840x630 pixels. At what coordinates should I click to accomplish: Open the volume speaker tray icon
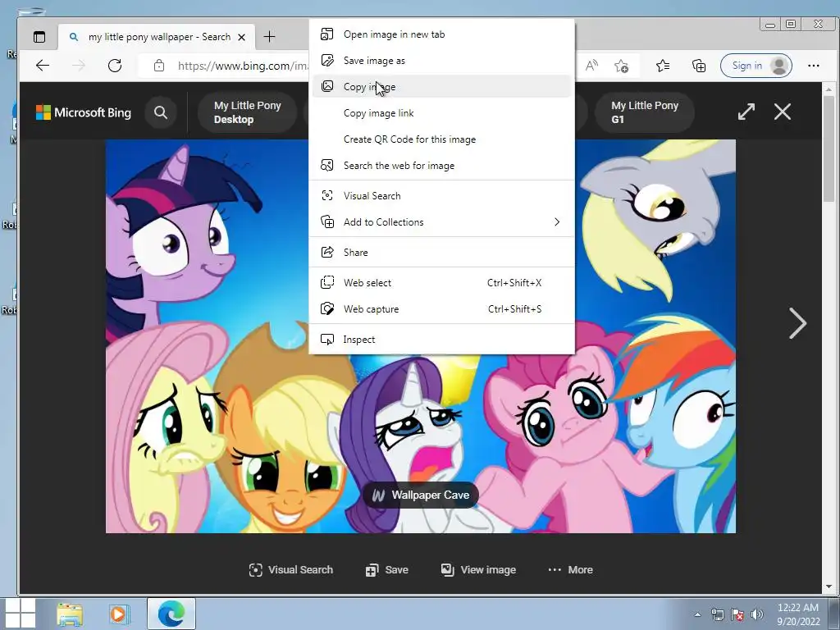tap(757, 614)
